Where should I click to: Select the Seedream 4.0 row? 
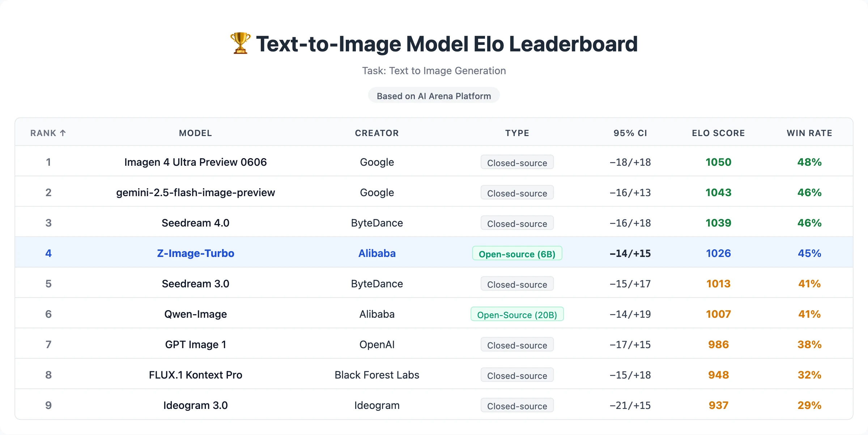pos(195,223)
